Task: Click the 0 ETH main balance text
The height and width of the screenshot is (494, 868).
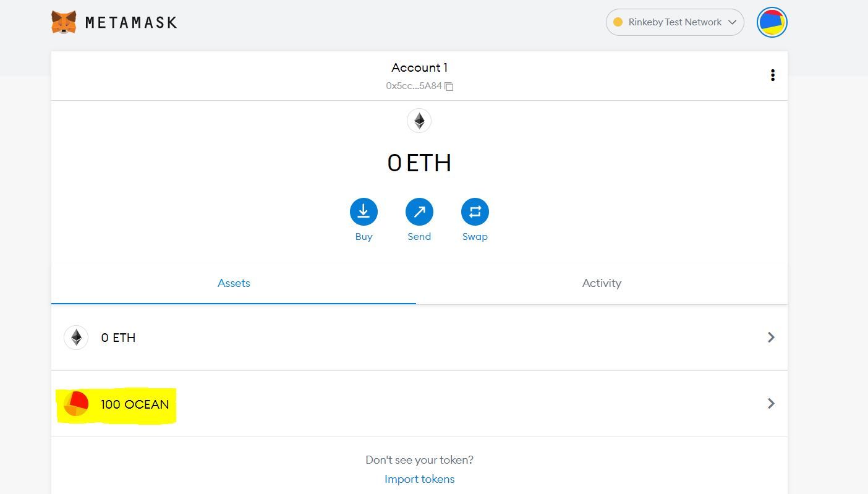Action: coord(419,163)
